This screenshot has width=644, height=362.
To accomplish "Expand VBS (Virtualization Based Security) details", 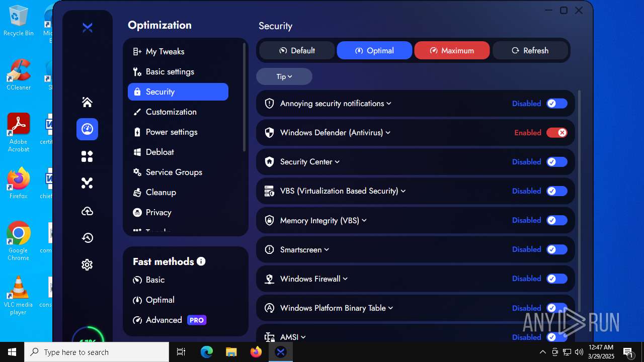I will (403, 191).
